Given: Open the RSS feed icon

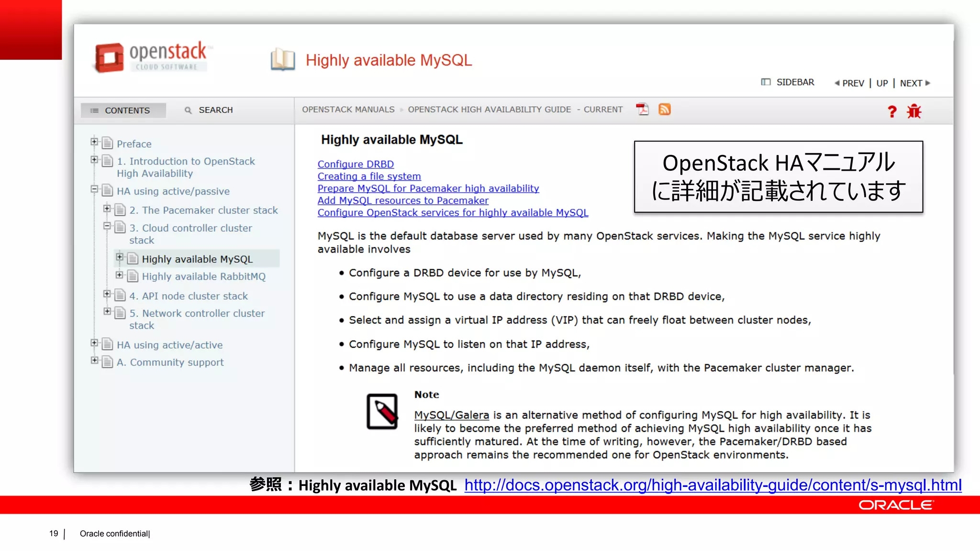Looking at the screenshot, I should [665, 110].
